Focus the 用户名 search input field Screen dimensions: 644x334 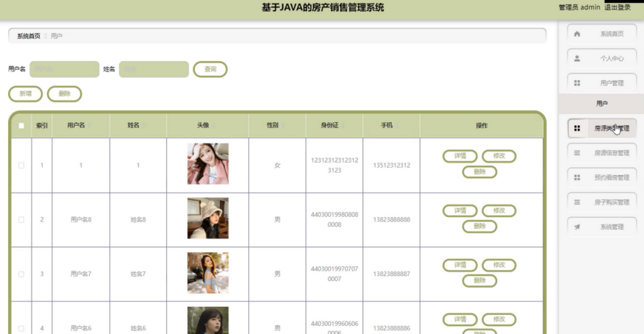tap(65, 69)
